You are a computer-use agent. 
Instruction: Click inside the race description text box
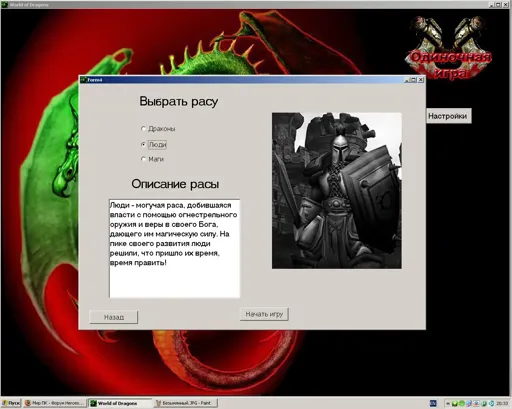click(x=174, y=248)
